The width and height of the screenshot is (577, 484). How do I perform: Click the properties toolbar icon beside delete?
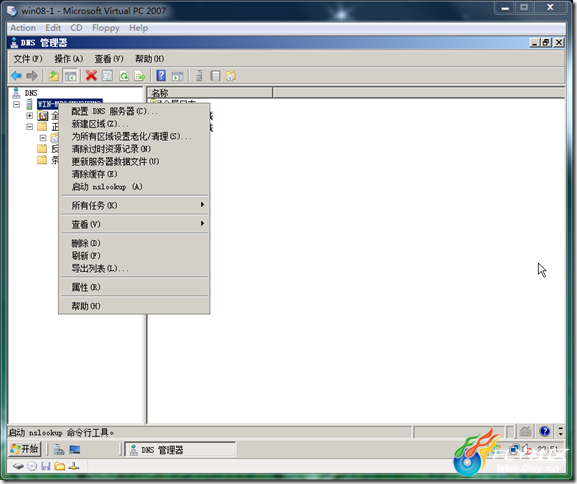click(x=107, y=76)
